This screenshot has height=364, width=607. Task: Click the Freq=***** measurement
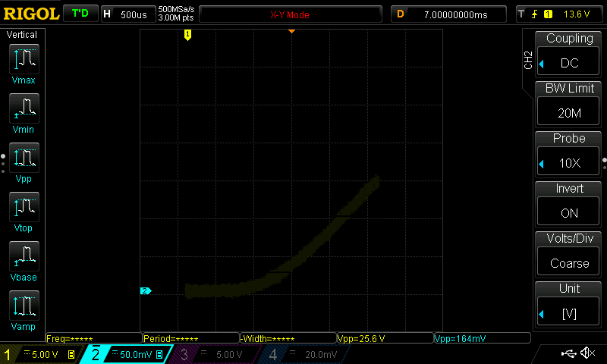pos(93,338)
